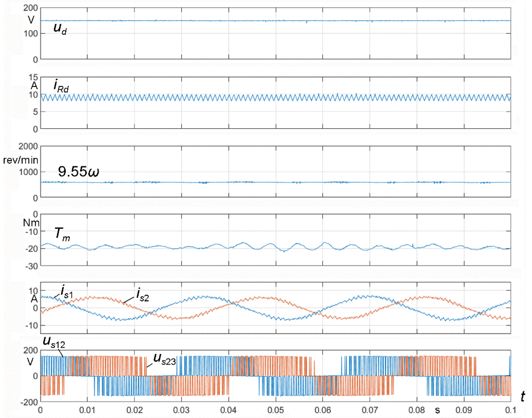
Task: Click the i_s2 current label
Action: tap(143, 295)
